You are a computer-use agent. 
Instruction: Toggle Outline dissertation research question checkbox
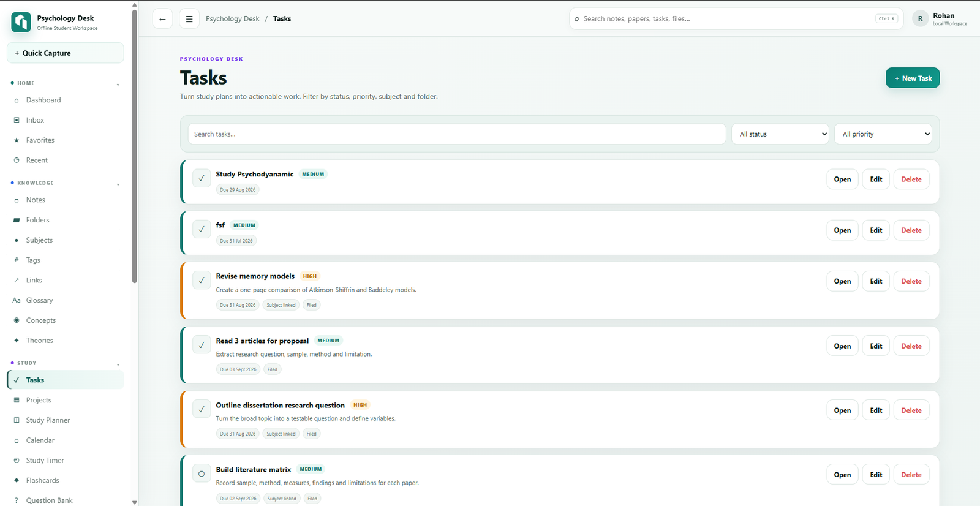coord(202,409)
